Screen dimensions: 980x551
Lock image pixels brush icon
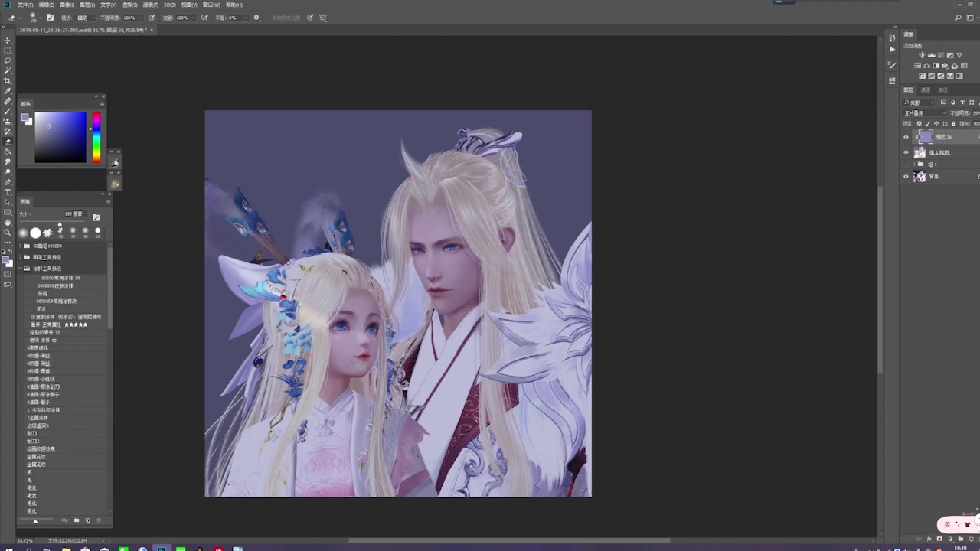point(927,123)
